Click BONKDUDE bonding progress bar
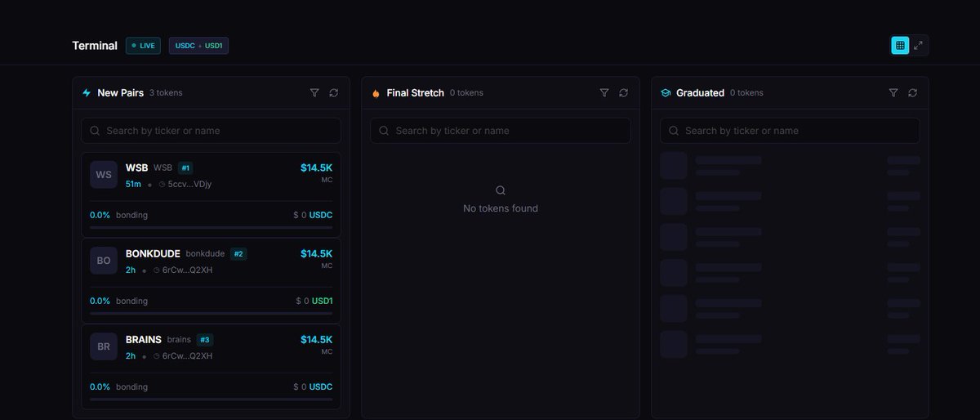The image size is (980, 420). click(x=212, y=313)
